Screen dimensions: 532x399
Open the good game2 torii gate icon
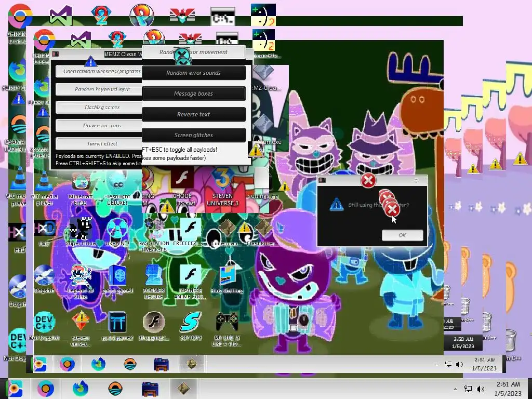[x=117, y=326]
